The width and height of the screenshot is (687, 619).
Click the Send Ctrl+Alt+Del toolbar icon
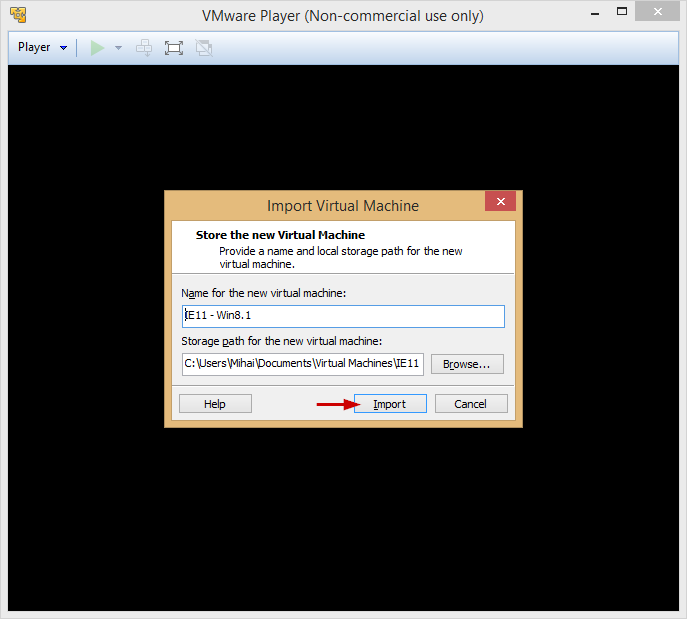pyautogui.click(x=144, y=48)
